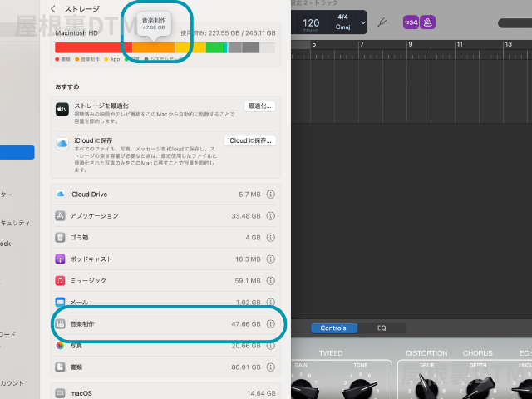Click the Tweed GAIN knob
This screenshot has height=399, width=532.
pyautogui.click(x=301, y=388)
